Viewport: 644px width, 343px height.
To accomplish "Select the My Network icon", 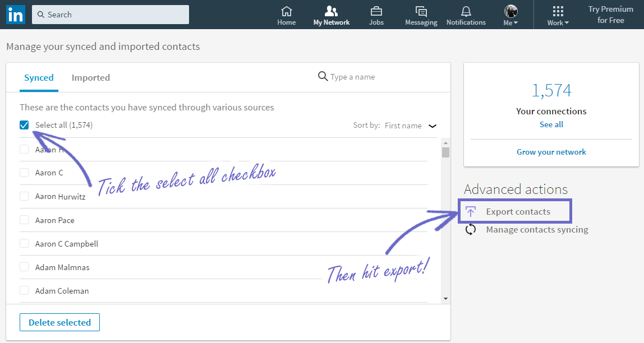I will tap(331, 14).
